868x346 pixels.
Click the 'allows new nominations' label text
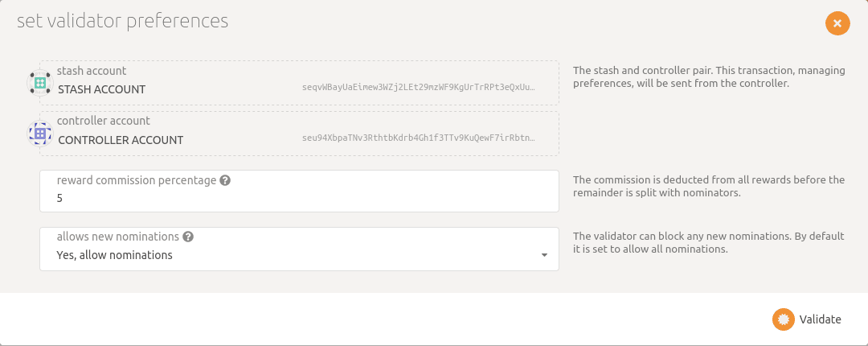(118, 237)
